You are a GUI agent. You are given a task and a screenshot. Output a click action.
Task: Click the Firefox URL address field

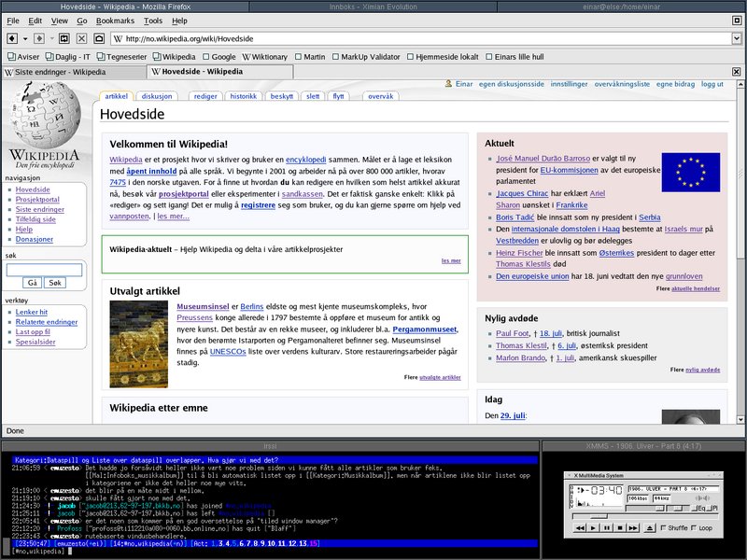tap(421, 38)
